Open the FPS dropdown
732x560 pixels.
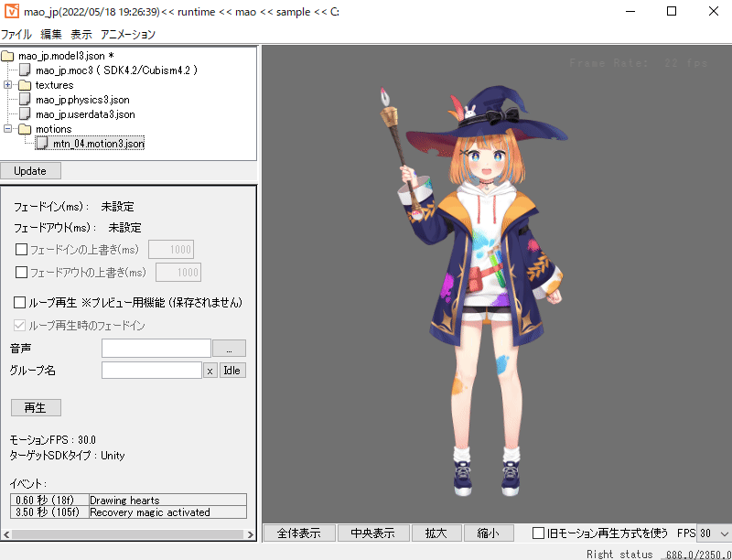[723, 533]
